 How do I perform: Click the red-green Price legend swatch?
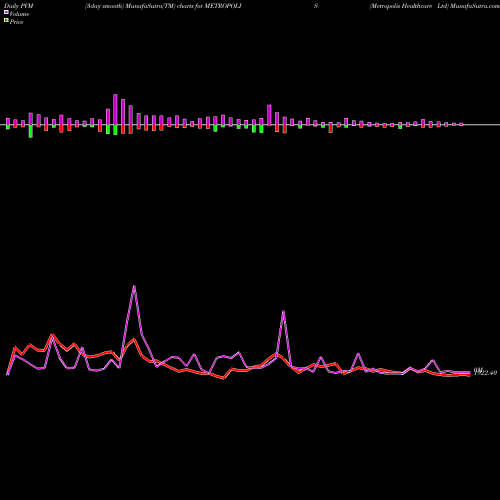click(x=6, y=21)
